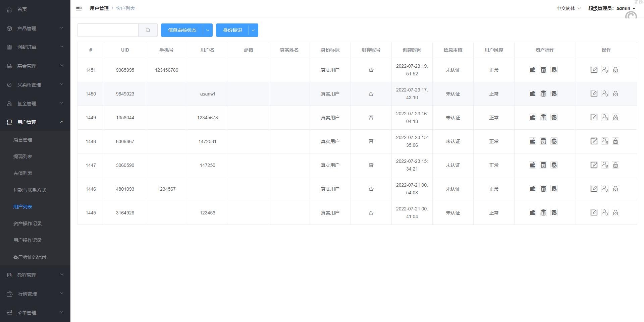
Task: Click the edit pencil icon for UID 3164928
Action: tap(594, 212)
